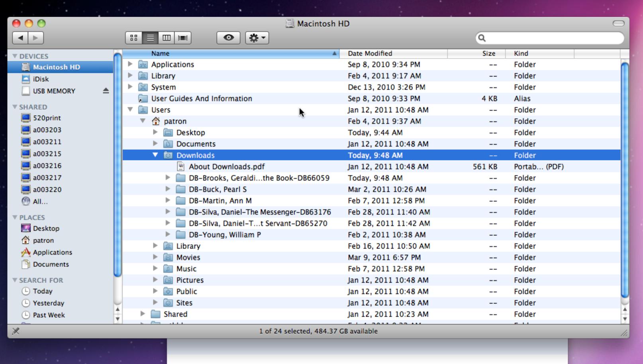Image resolution: width=643 pixels, height=364 pixels.
Task: Collapse the Downloads folder disclosure triangle
Action: (155, 155)
